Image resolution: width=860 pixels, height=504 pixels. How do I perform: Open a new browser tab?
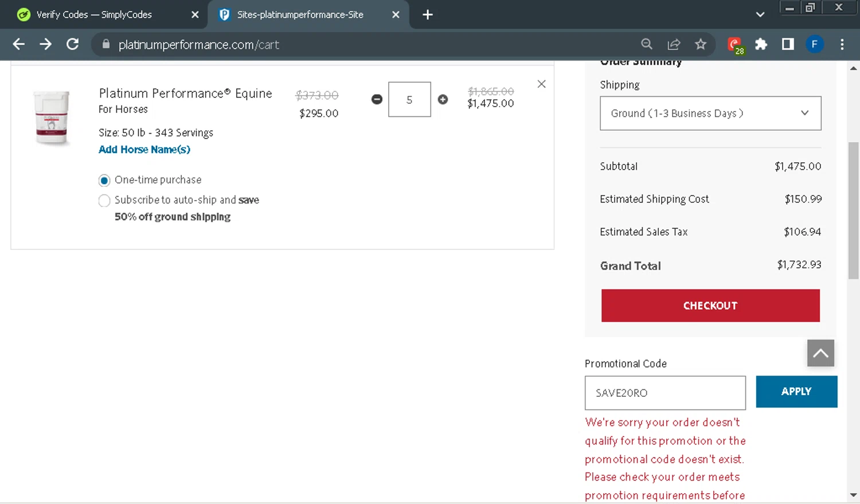(428, 14)
